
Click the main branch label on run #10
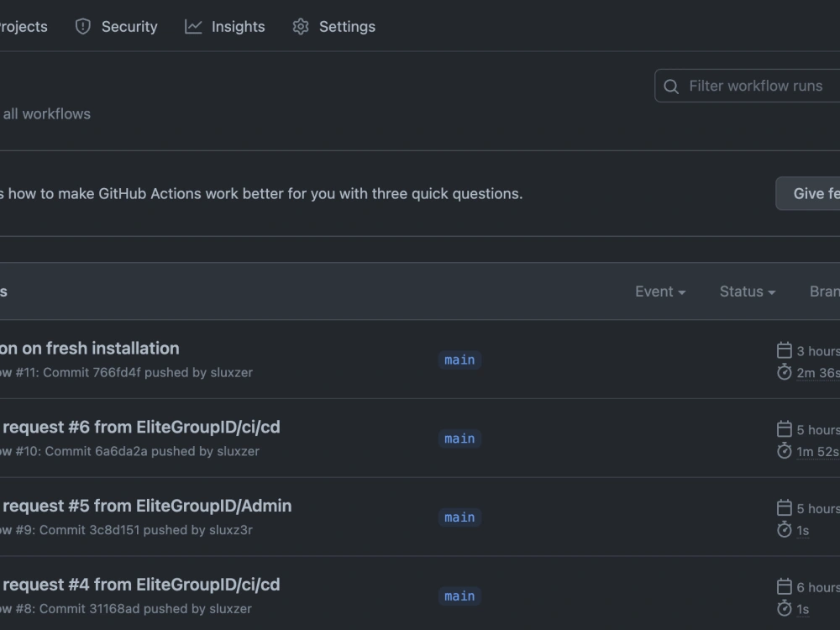[x=459, y=438]
